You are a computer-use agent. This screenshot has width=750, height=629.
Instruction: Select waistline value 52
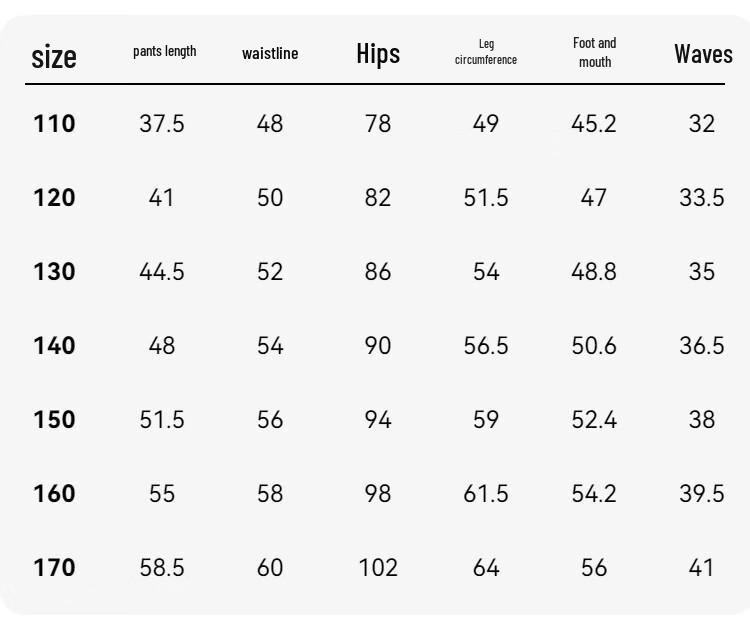click(x=270, y=272)
